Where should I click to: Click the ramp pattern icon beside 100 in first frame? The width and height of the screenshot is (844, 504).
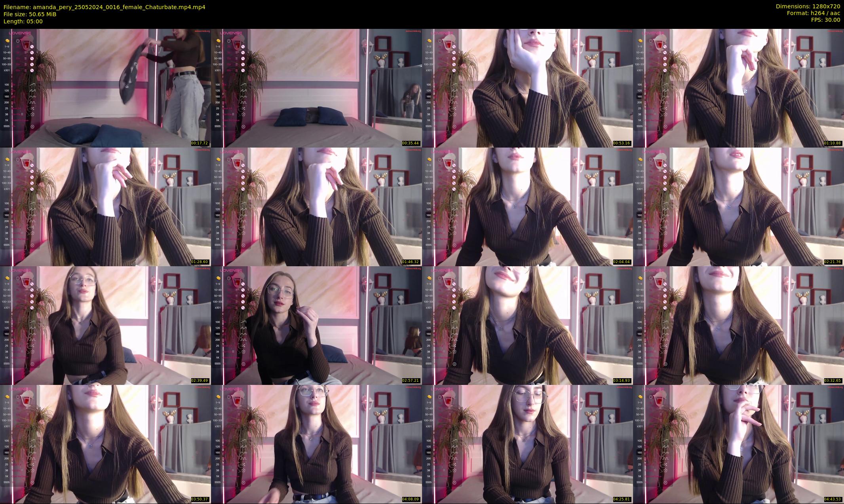32,85
